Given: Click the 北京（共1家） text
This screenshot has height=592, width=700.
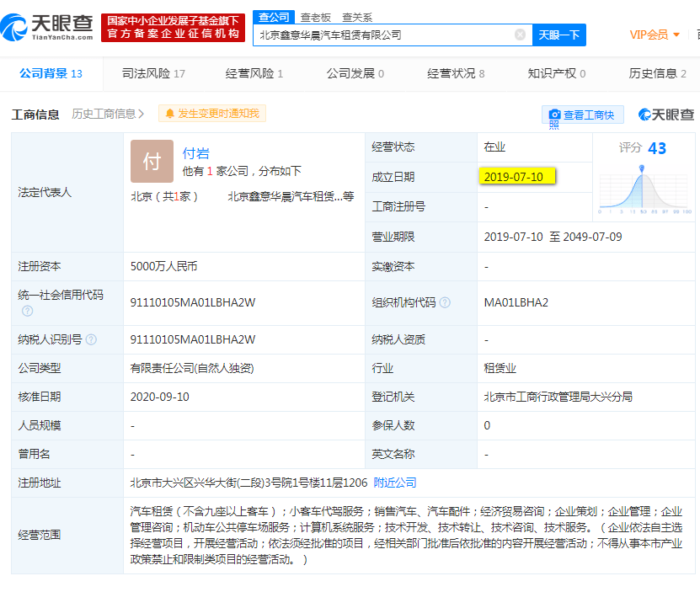Looking at the screenshot, I should pos(164,196).
